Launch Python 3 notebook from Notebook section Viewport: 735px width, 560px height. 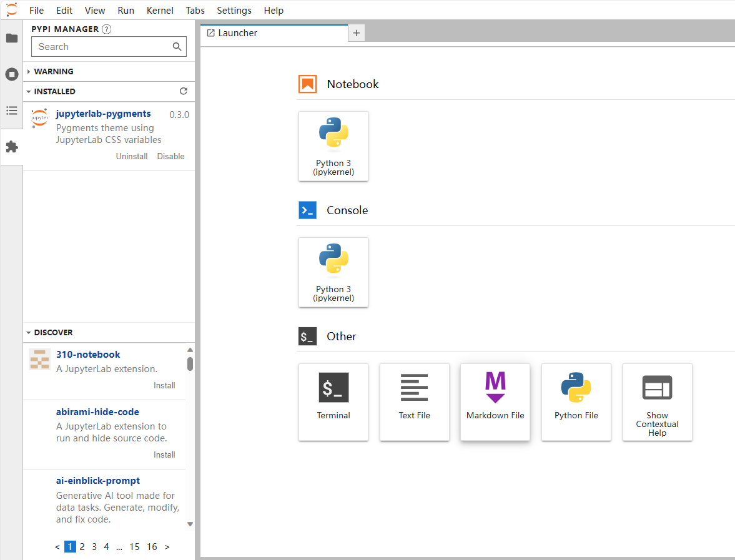(x=333, y=146)
